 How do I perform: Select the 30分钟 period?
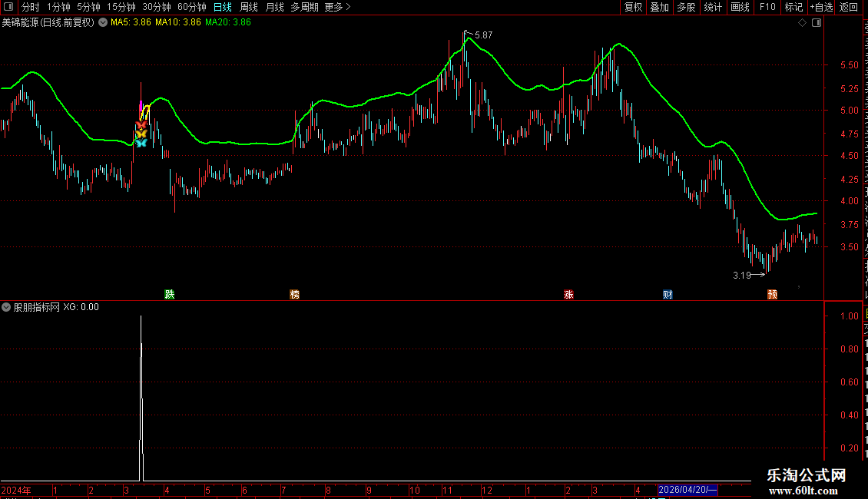[x=157, y=7]
